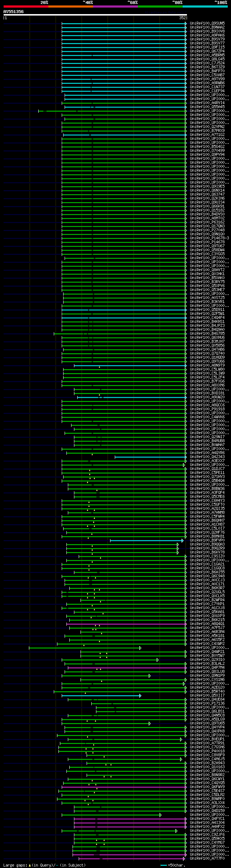Click the purple alignment bar in A7T7F0 row

132,859
